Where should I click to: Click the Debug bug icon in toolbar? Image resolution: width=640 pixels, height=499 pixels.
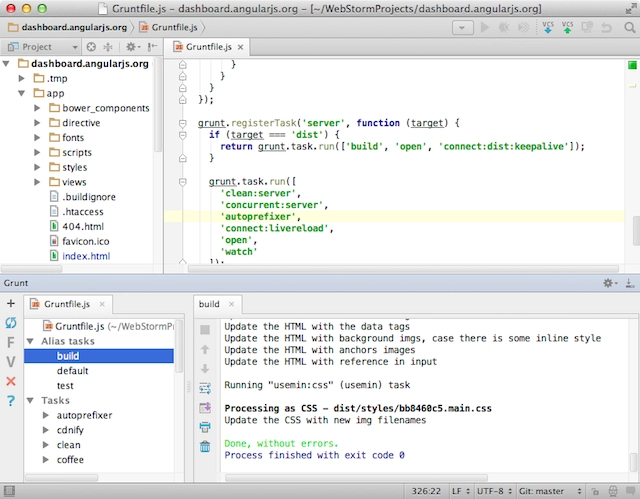[x=504, y=27]
